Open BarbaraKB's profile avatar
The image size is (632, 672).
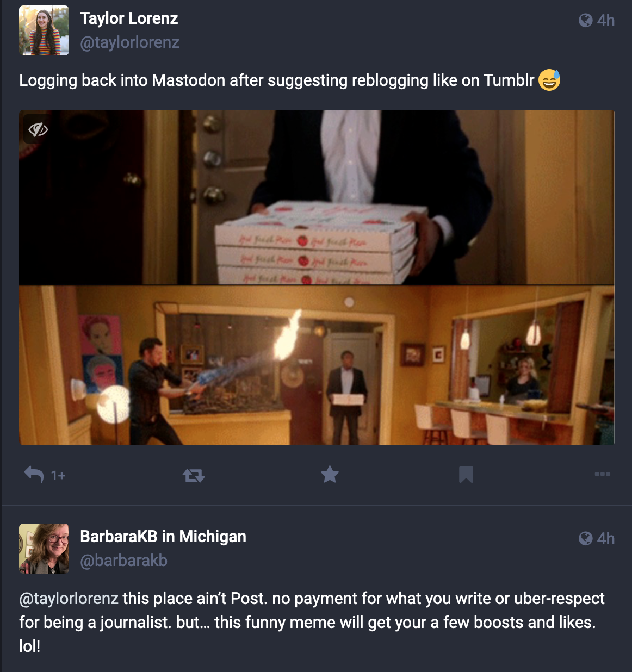[44, 549]
